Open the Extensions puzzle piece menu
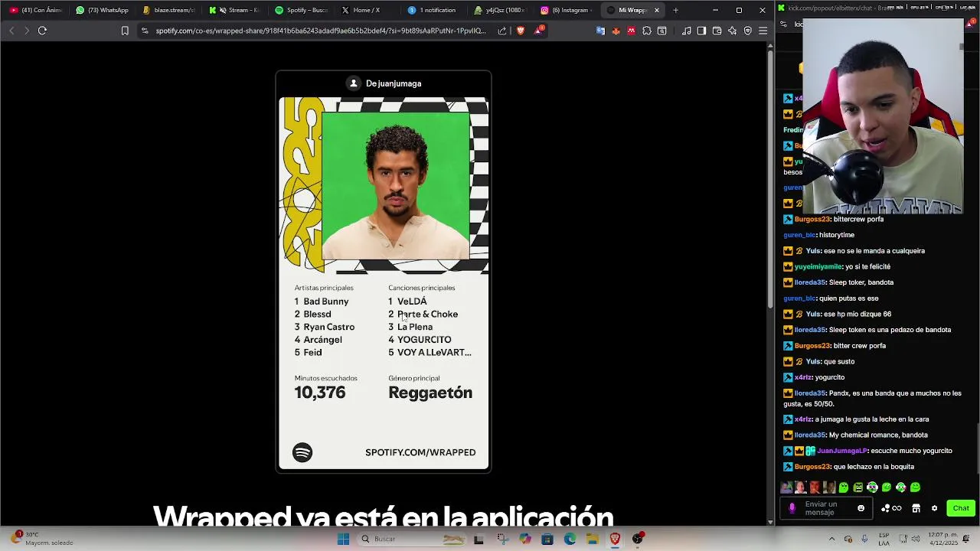980x551 pixels. pyautogui.click(x=647, y=31)
